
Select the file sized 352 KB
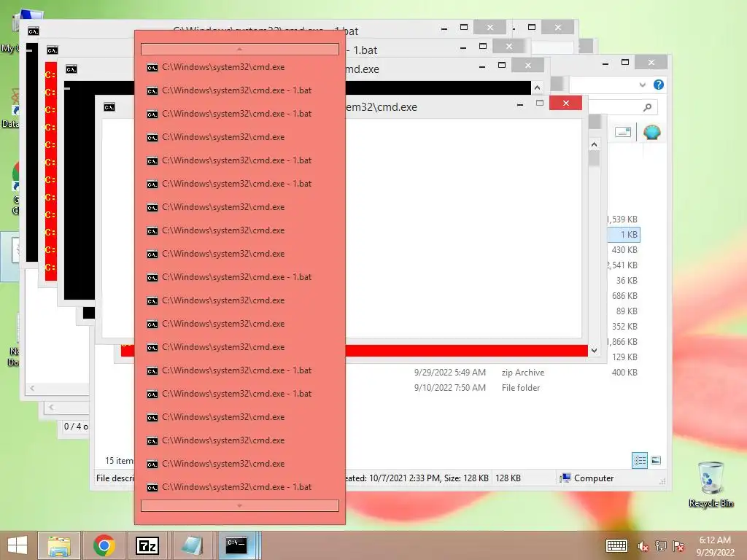tap(624, 326)
